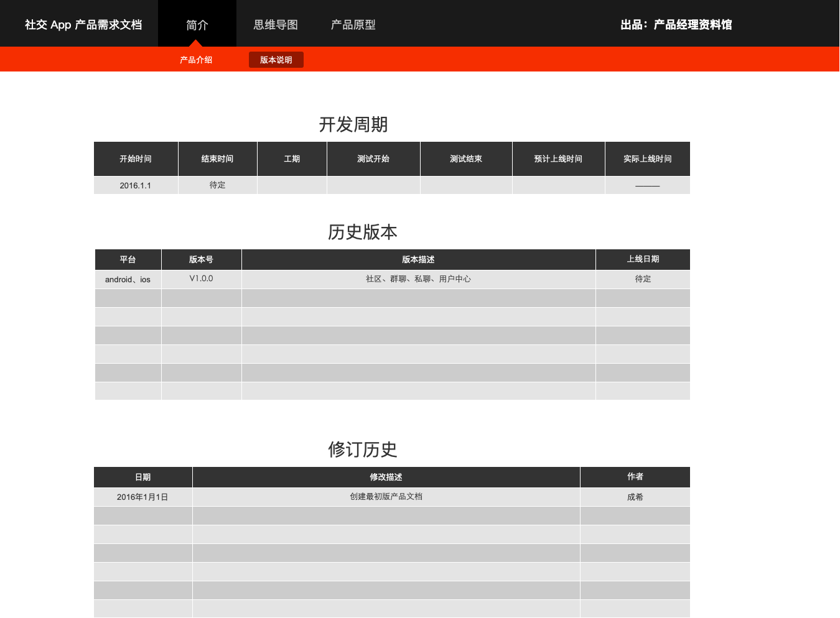840x618 pixels.
Task: Open the 简介 tab
Action: coord(197,24)
